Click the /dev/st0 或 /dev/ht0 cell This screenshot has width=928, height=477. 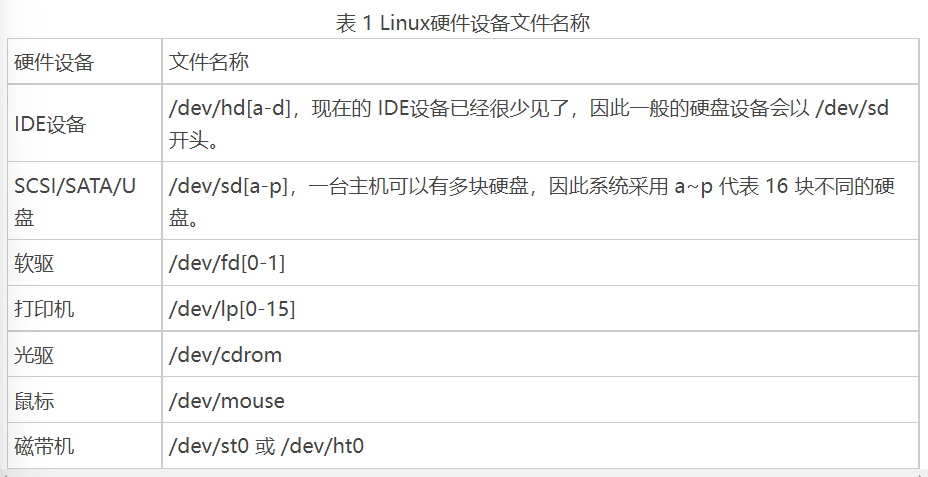click(540, 446)
